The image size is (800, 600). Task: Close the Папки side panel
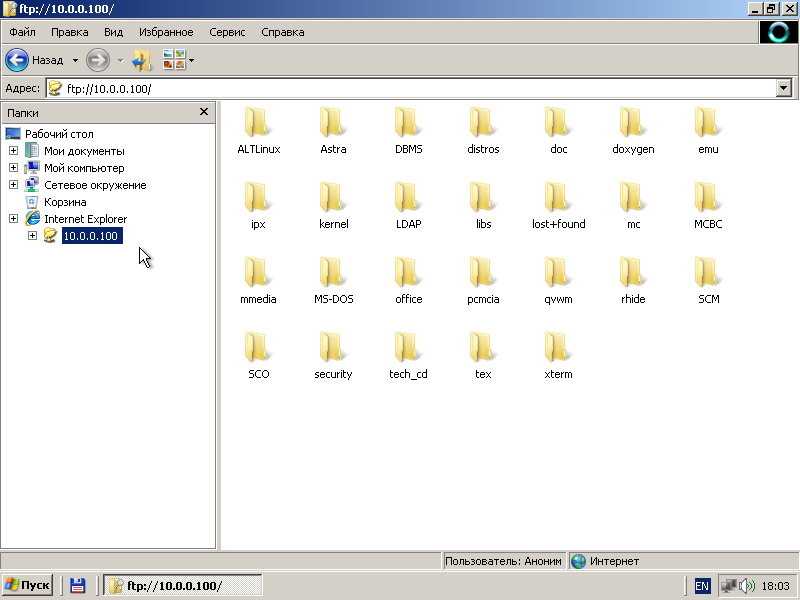click(x=204, y=113)
